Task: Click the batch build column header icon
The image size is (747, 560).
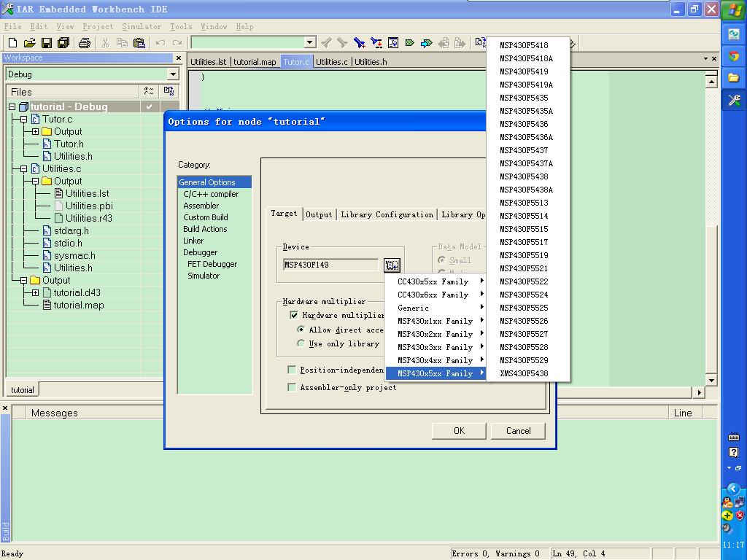Action: 169,91
